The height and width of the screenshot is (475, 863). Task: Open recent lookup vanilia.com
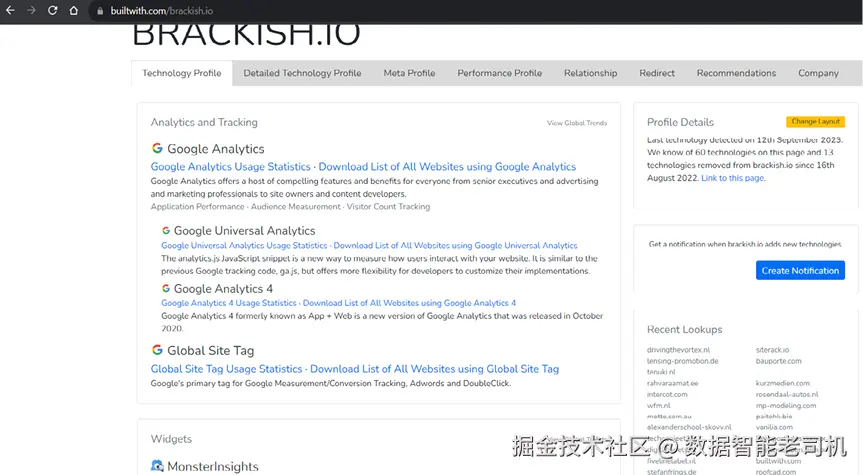click(774, 427)
